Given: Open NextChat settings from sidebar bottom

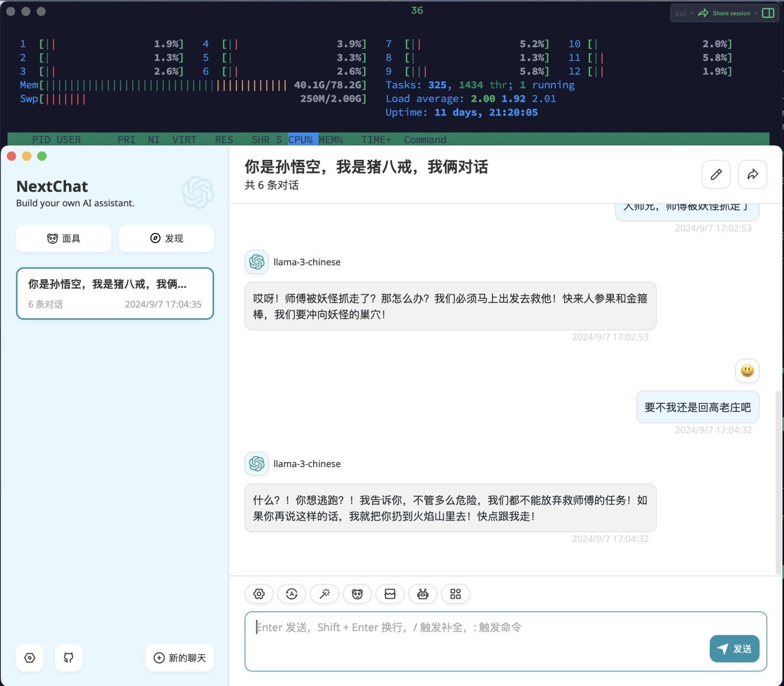Looking at the screenshot, I should point(30,658).
